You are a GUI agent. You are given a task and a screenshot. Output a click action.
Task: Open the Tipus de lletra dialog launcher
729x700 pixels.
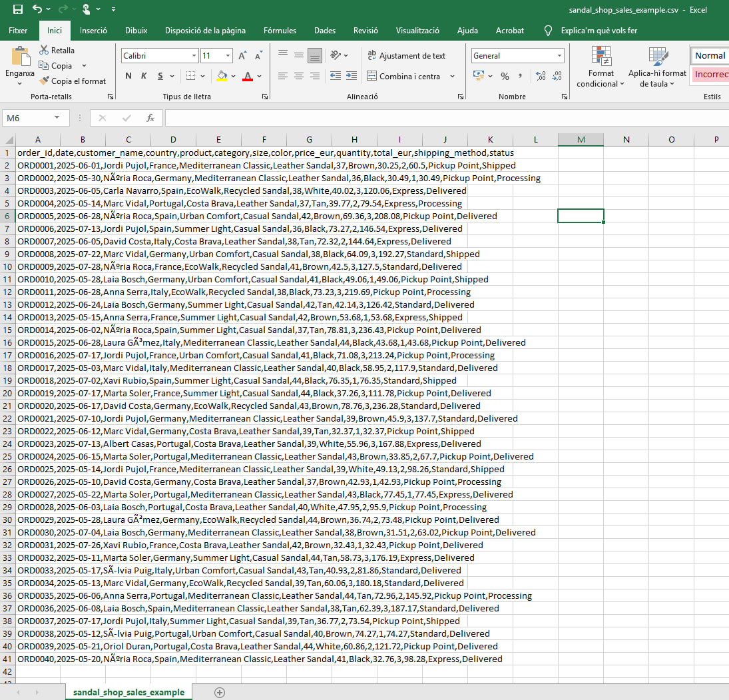pyautogui.click(x=265, y=97)
